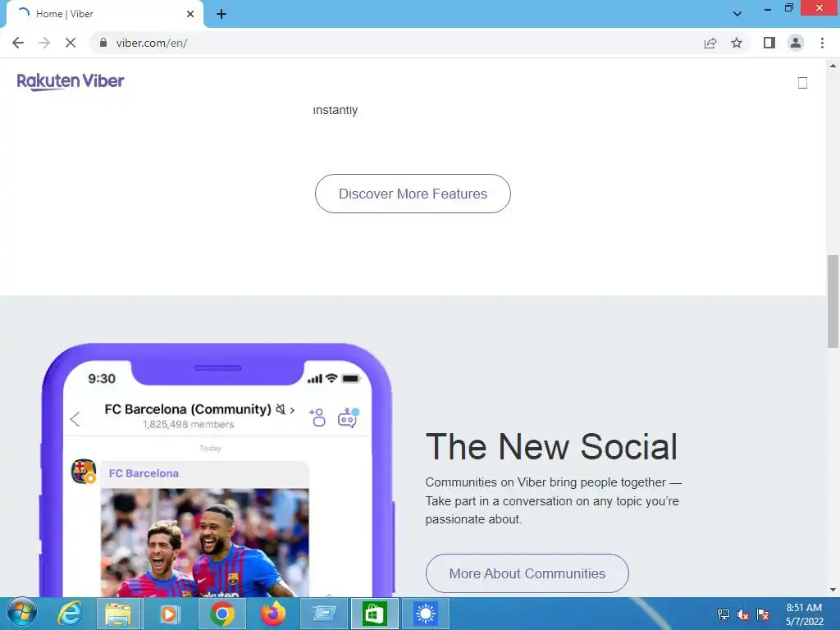840x630 pixels.
Task: Click FC Barcelona (Community) title
Action: click(188, 409)
